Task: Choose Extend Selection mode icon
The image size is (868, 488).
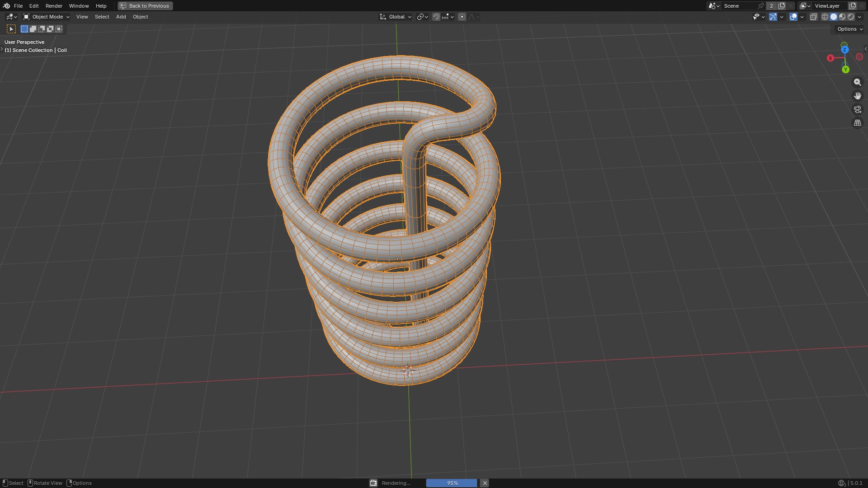Action: click(33, 29)
